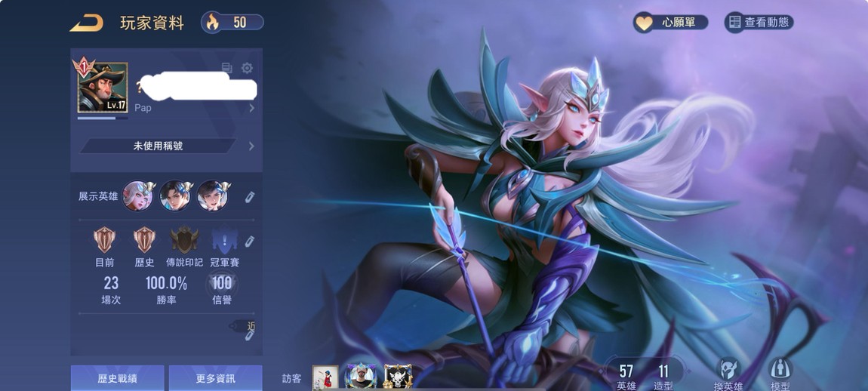Open 查看動態 activity feed
The width and height of the screenshot is (868, 391).
(x=759, y=22)
